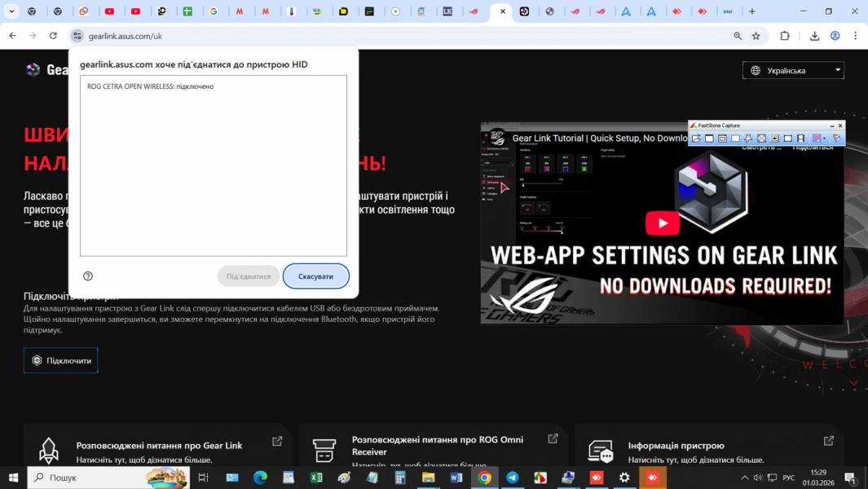
Task: Open Chrome extensions puzzle icon
Action: [x=785, y=36]
